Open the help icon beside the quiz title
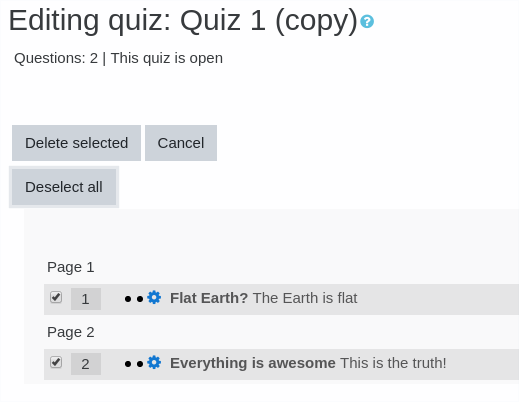The image size is (519, 402). click(x=367, y=22)
